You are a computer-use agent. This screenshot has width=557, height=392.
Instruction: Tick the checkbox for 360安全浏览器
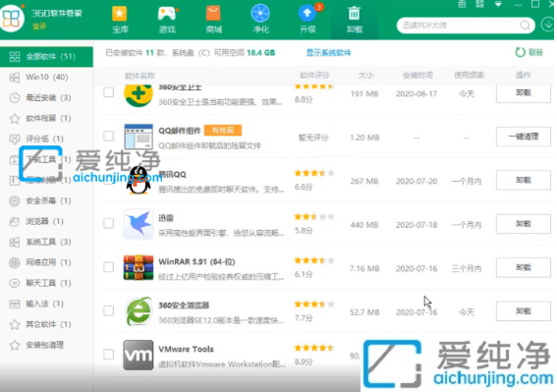[109, 311]
